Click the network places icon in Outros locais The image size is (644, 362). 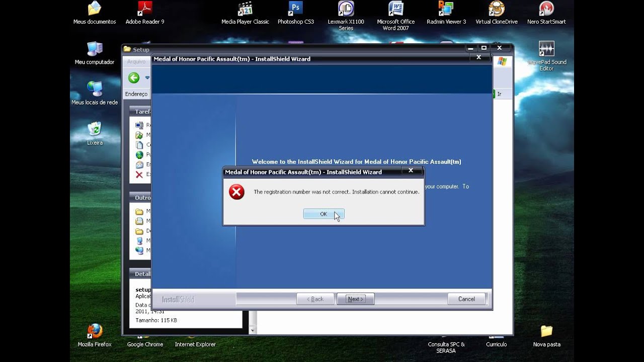pos(139,250)
